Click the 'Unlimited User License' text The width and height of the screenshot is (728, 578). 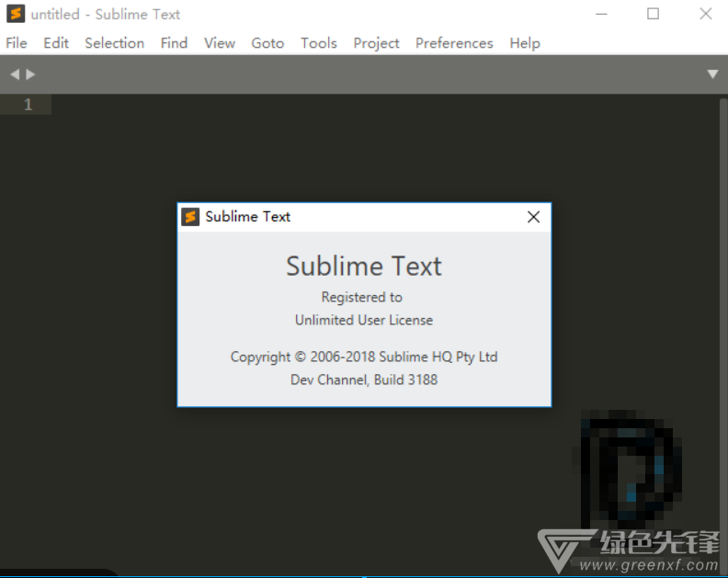coord(364,321)
